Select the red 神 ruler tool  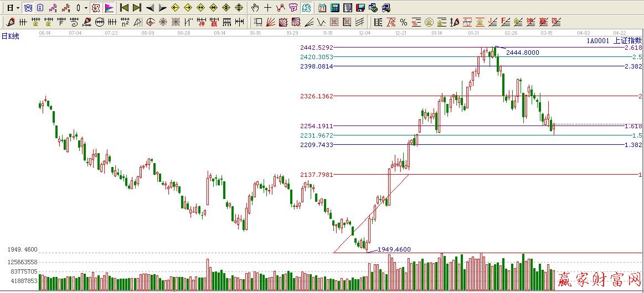(x=202, y=22)
